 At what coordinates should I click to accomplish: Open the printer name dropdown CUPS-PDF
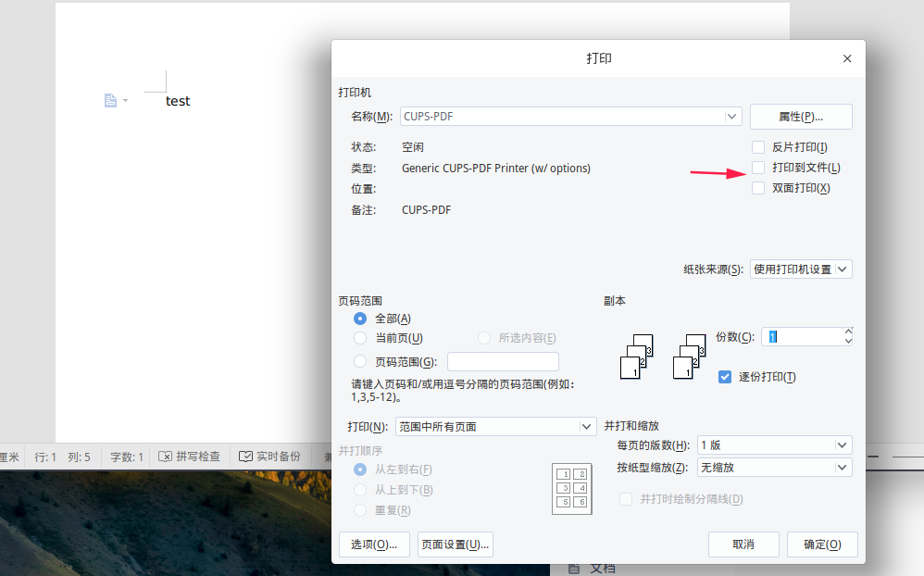tap(570, 116)
